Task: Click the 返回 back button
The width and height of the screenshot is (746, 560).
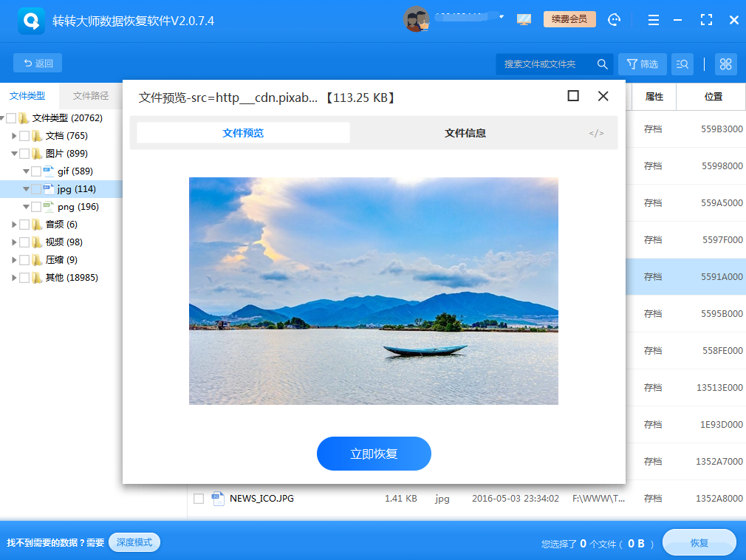Action: (x=37, y=63)
